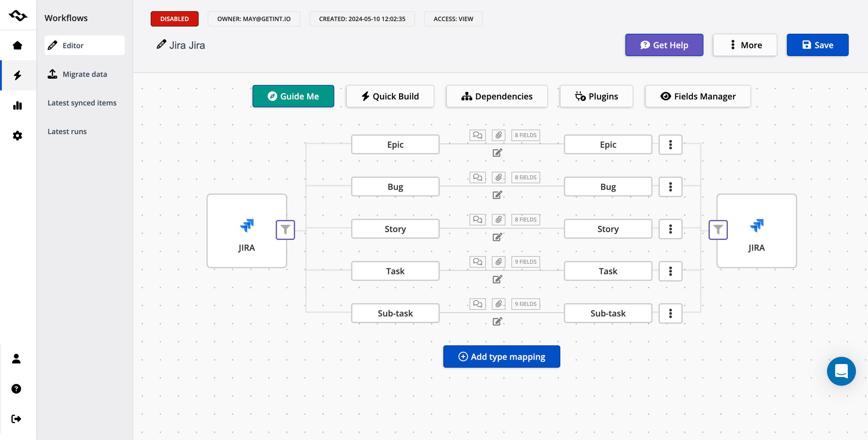Open three-dot options for Task mapping
Screen dimensions: 868x440
670,271
